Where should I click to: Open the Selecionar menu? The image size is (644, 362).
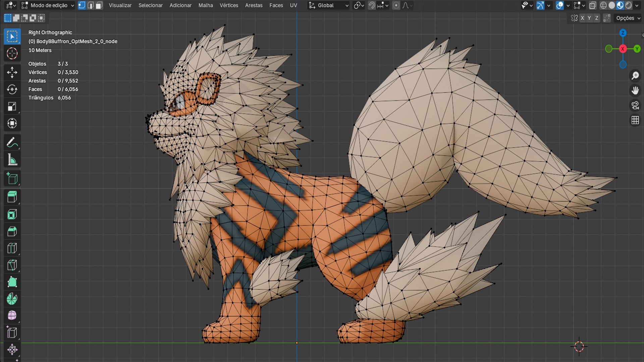click(150, 5)
